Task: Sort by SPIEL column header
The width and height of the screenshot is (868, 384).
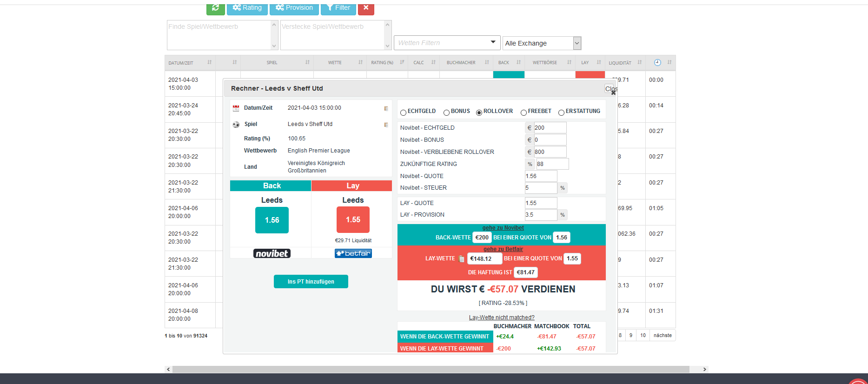Action: (277, 63)
